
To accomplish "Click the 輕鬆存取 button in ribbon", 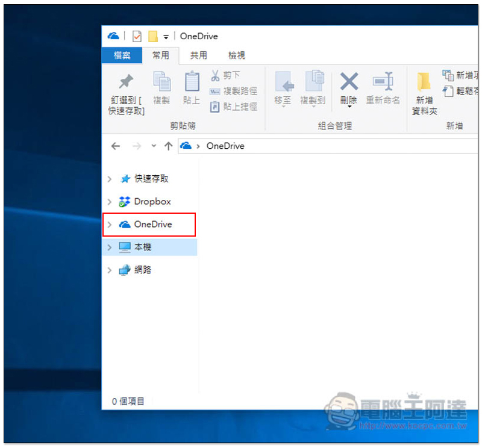I will click(x=460, y=91).
